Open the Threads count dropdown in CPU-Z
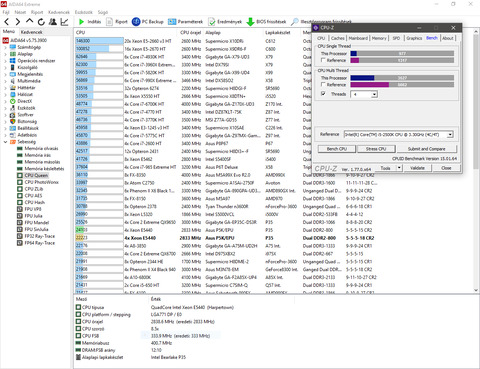Viewport: 480px width, 369px height. [374, 94]
